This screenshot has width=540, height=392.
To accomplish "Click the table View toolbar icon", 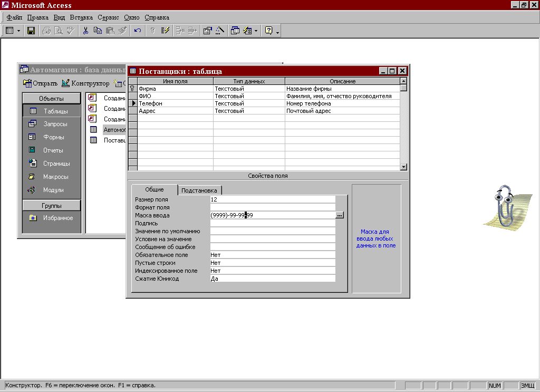I will coord(9,31).
